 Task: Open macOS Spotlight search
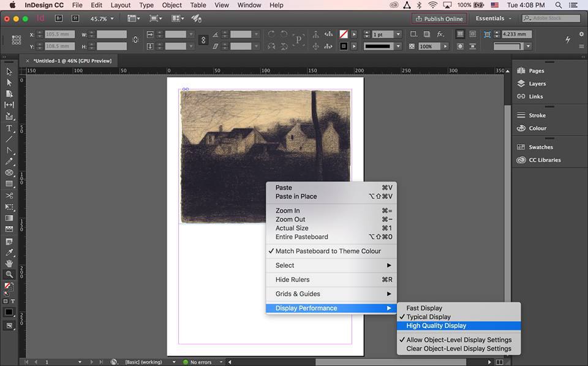point(559,6)
